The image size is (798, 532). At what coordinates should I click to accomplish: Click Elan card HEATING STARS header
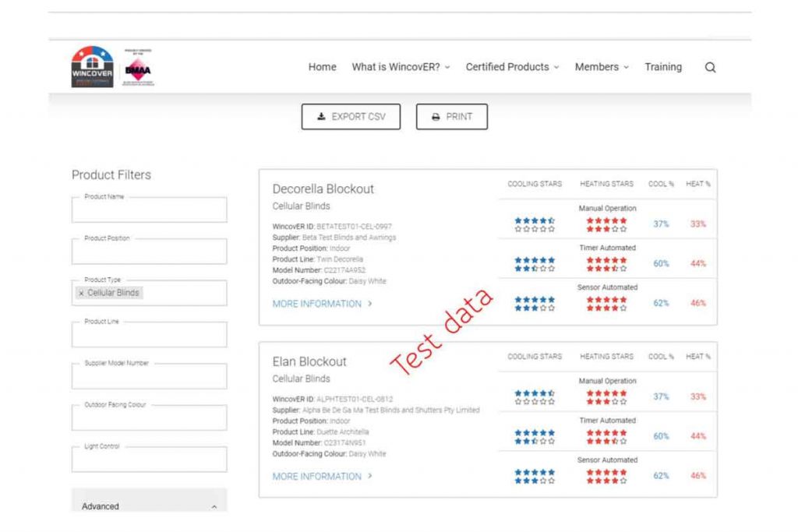tap(606, 357)
